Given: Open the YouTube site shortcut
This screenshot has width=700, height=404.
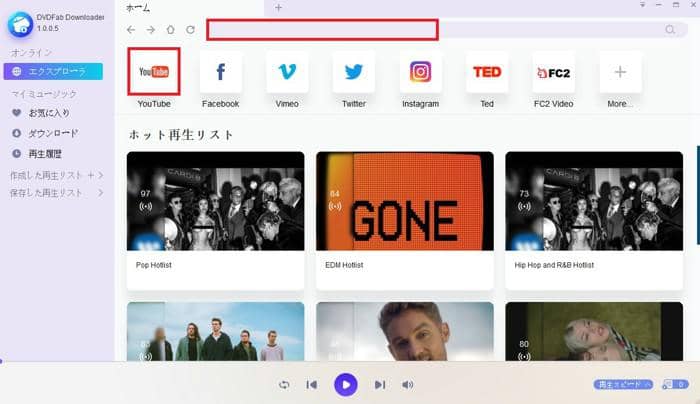Looking at the screenshot, I should tap(153, 72).
